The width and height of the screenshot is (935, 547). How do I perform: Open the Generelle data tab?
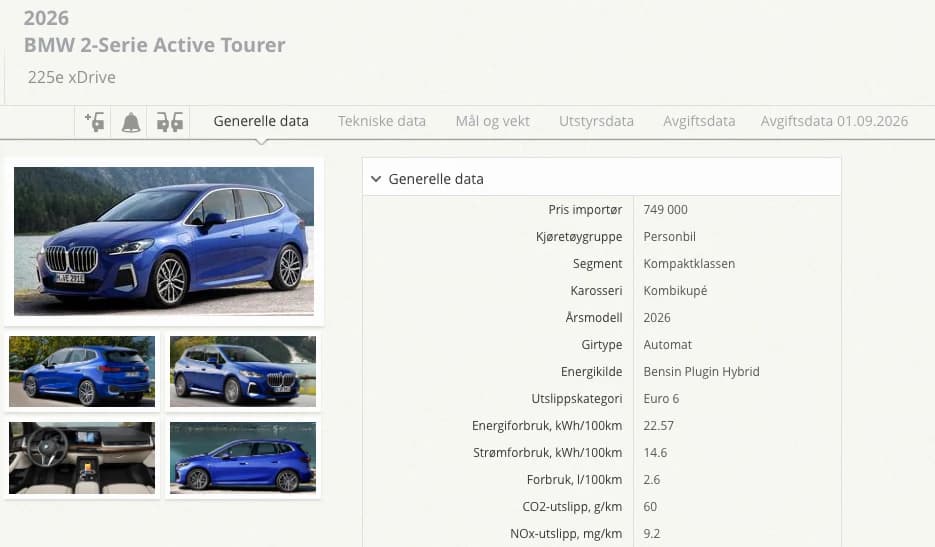(261, 121)
